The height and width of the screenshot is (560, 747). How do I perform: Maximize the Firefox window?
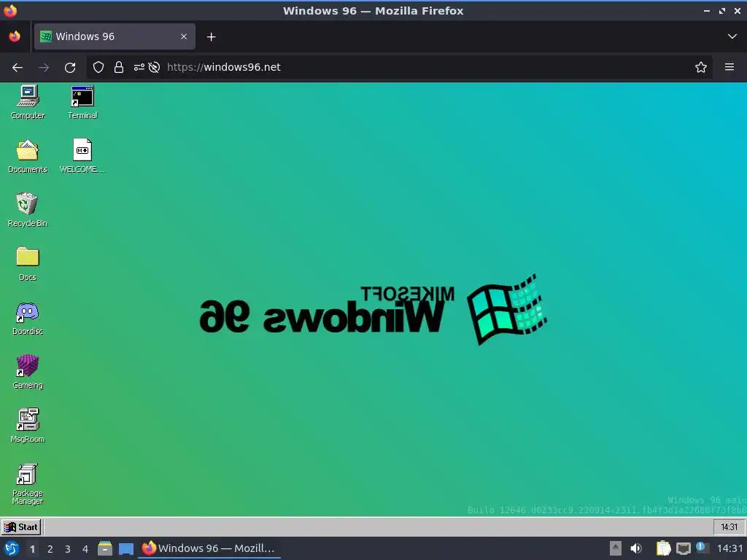point(722,11)
